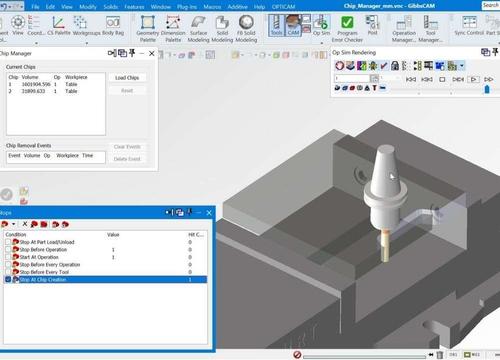Open the Geometry Palette
The width and height of the screenshot is (500, 360).
148,29
